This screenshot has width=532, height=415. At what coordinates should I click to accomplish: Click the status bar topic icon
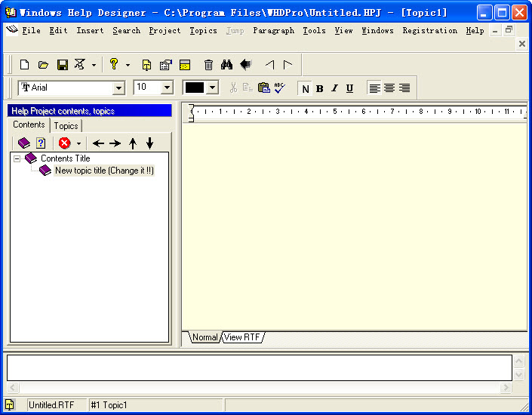pos(10,404)
